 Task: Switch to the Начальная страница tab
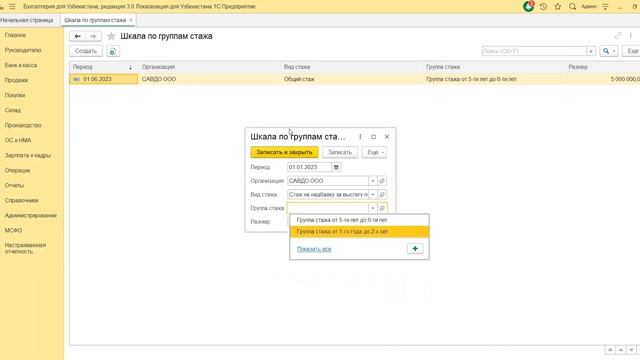27,20
